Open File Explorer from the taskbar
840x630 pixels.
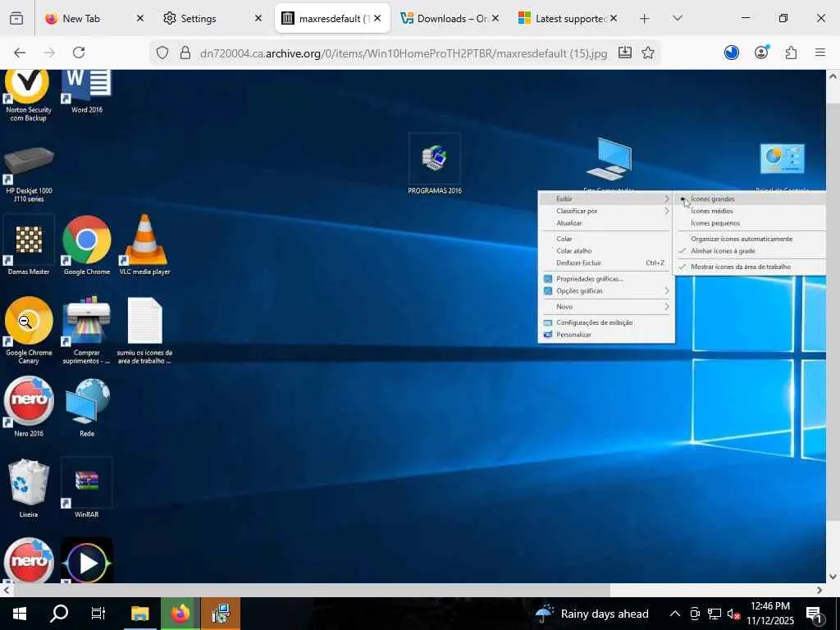point(140,614)
